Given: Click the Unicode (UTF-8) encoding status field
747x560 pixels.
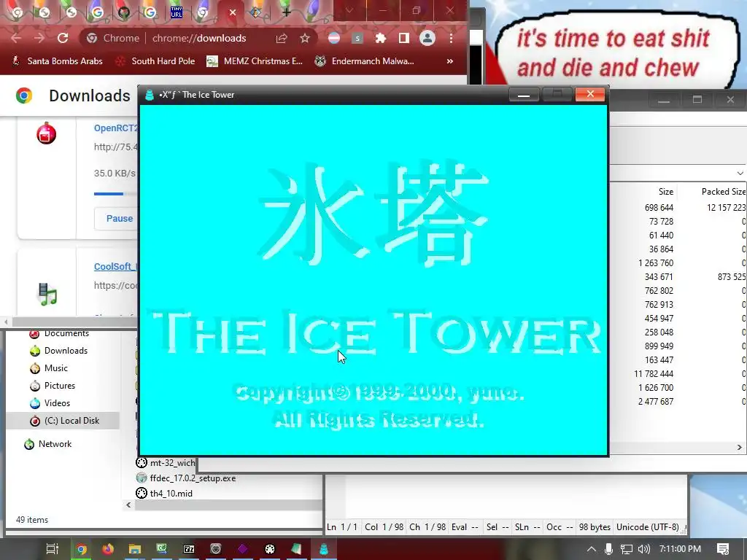Looking at the screenshot, I should 648,527.
